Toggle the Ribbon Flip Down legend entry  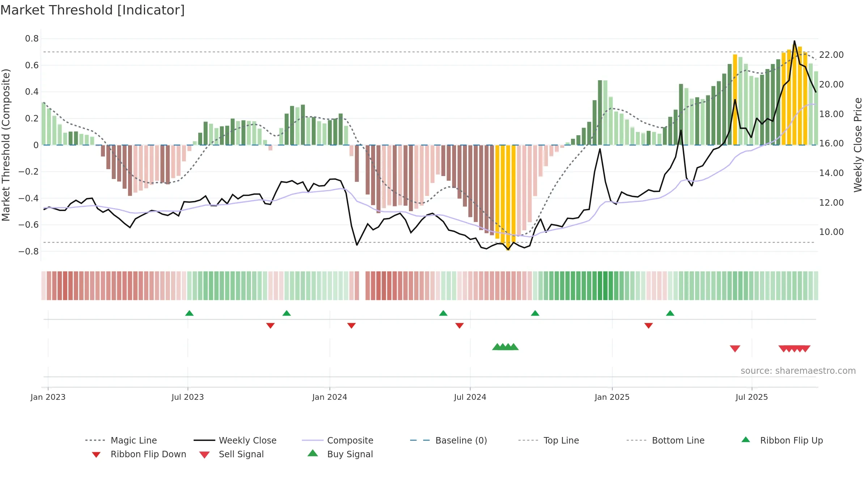(x=139, y=454)
